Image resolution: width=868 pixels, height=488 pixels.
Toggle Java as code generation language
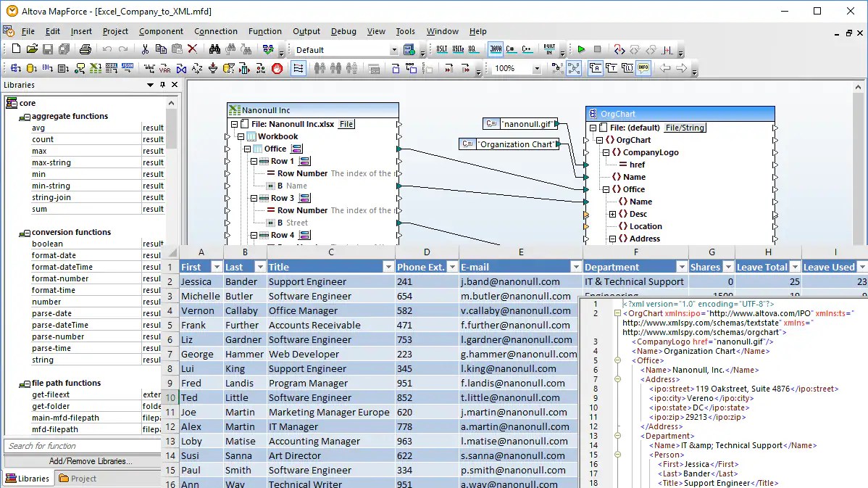496,48
